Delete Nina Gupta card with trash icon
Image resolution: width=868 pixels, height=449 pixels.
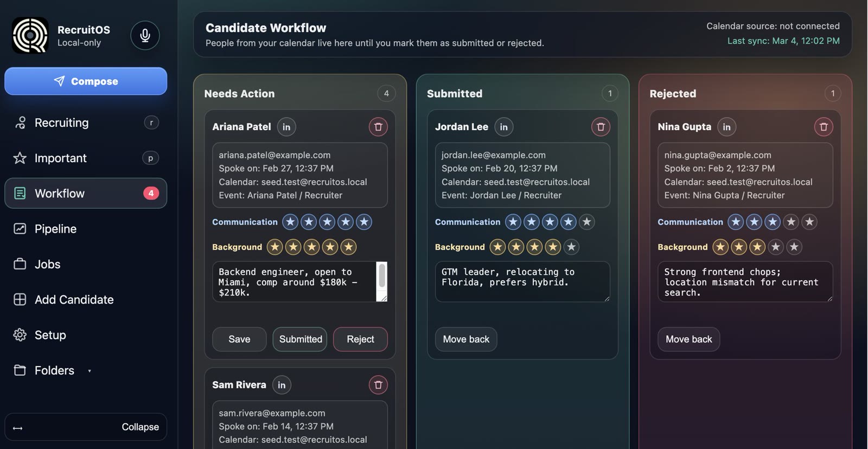coord(824,127)
